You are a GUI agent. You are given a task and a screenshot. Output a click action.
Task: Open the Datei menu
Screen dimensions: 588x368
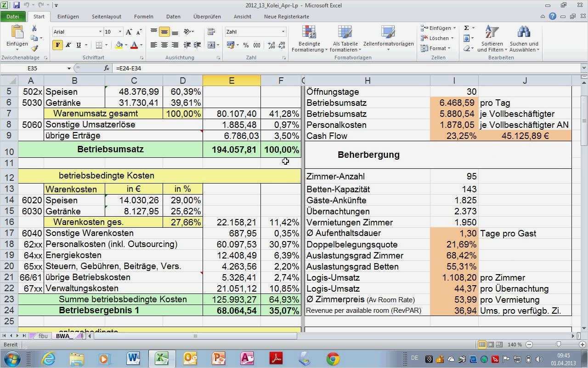tap(13, 16)
